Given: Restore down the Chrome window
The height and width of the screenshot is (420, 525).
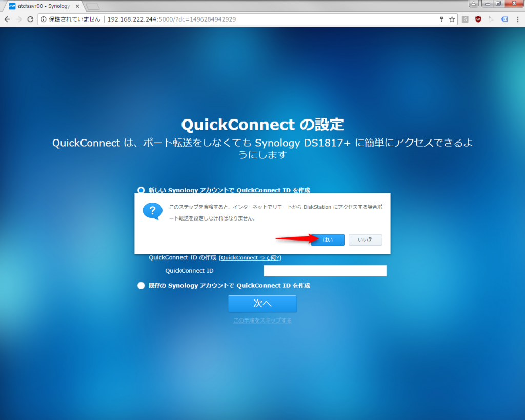Looking at the screenshot, I should coord(498,4).
